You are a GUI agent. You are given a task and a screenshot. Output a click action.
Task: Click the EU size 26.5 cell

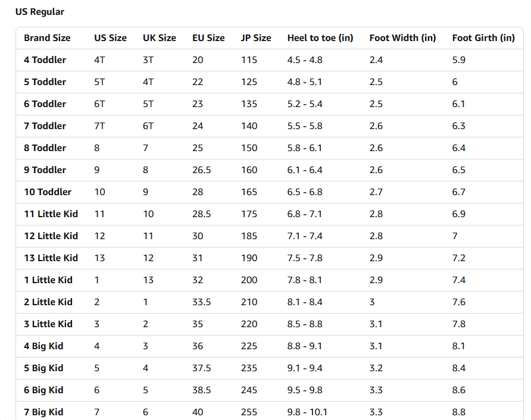[x=201, y=170]
